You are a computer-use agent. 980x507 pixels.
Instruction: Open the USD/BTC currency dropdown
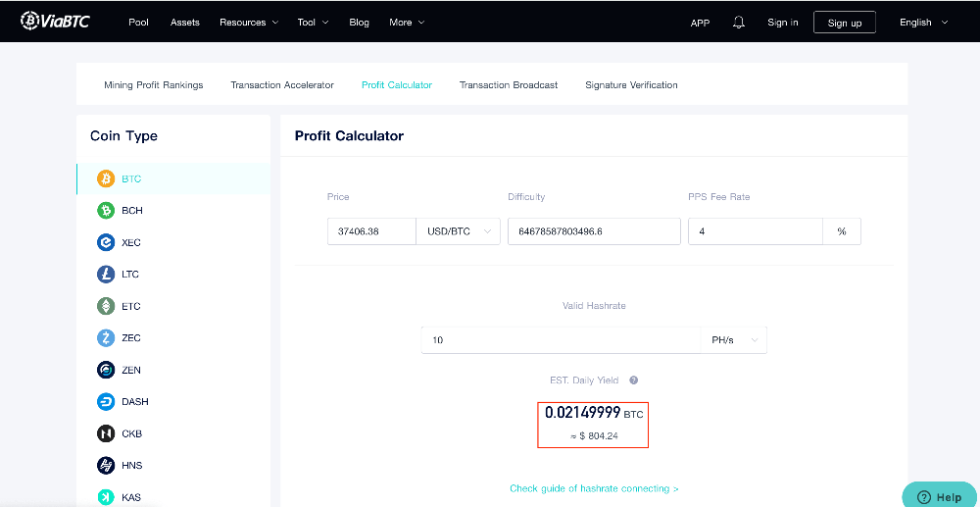[458, 231]
